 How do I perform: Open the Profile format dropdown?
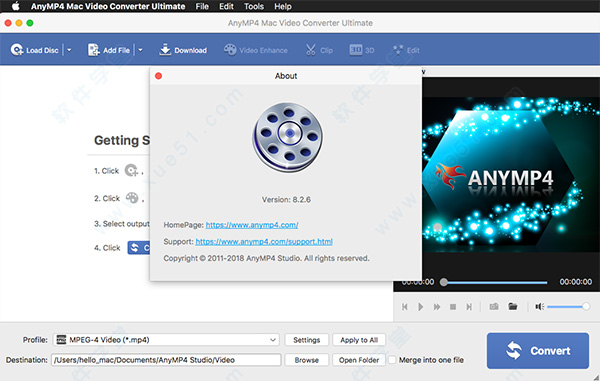(166, 340)
